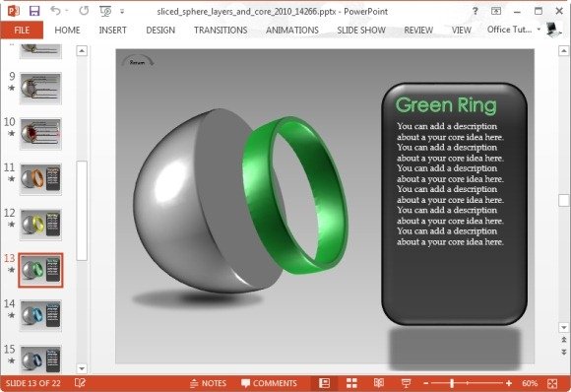Expand Customize Quick Access Toolbar dropdown
Image resolution: width=571 pixels, height=392 pixels.
coord(122,12)
